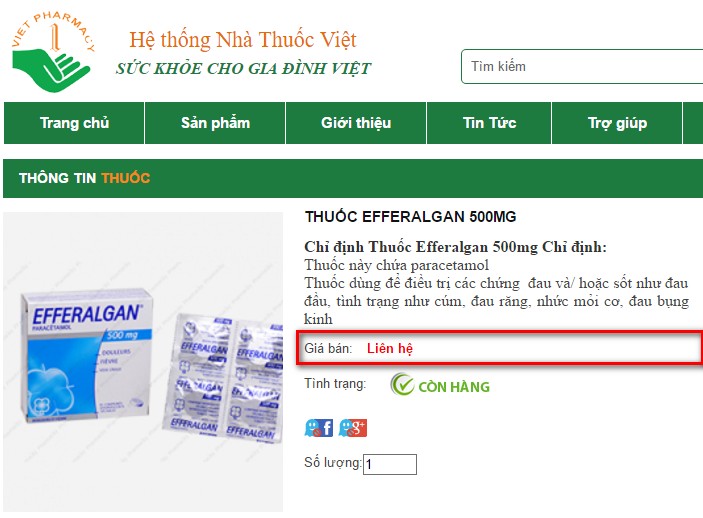Focus the Tìm kiếm search box

(x=582, y=66)
